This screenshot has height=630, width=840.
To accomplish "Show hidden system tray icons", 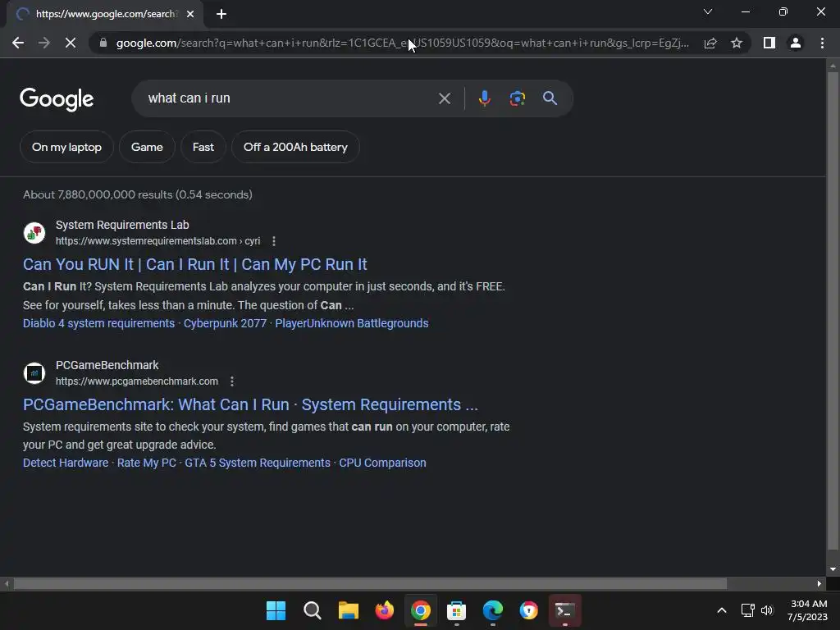I will 722,610.
